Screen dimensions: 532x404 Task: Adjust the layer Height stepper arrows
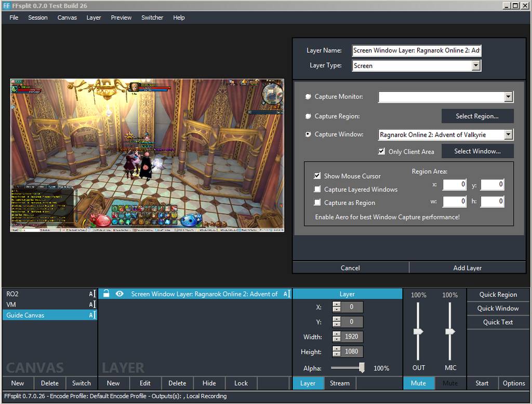coord(337,352)
